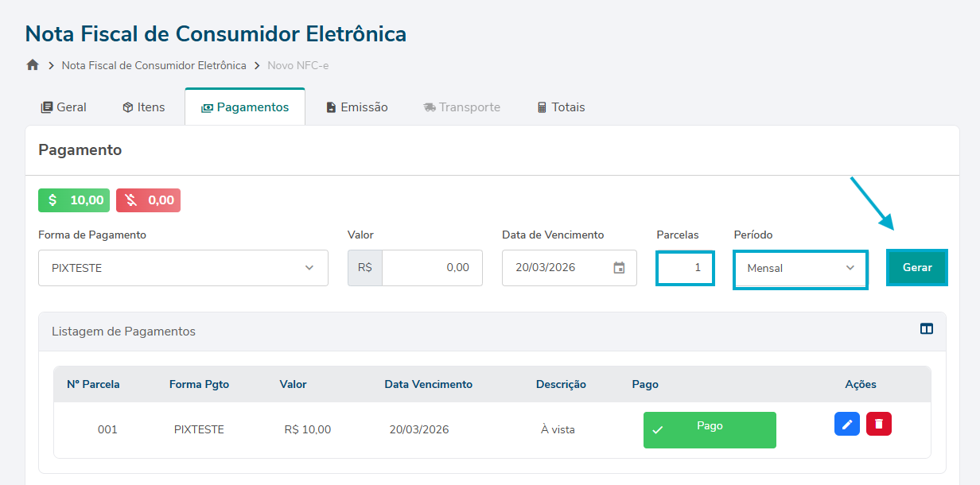This screenshot has height=485, width=980.
Task: Open calendar picker for Data de Vencimento
Action: (x=619, y=268)
